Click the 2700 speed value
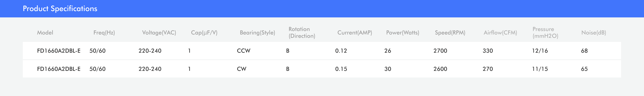 440,51
